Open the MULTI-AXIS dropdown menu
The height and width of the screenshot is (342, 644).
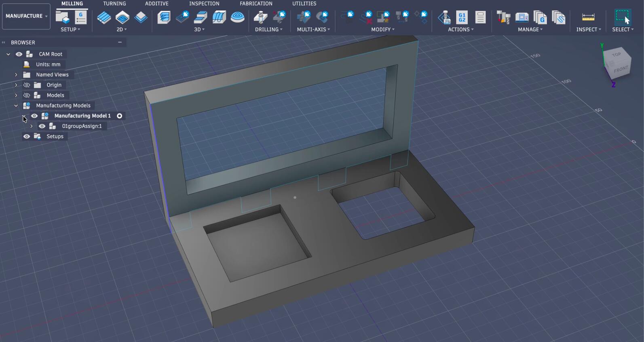(313, 30)
